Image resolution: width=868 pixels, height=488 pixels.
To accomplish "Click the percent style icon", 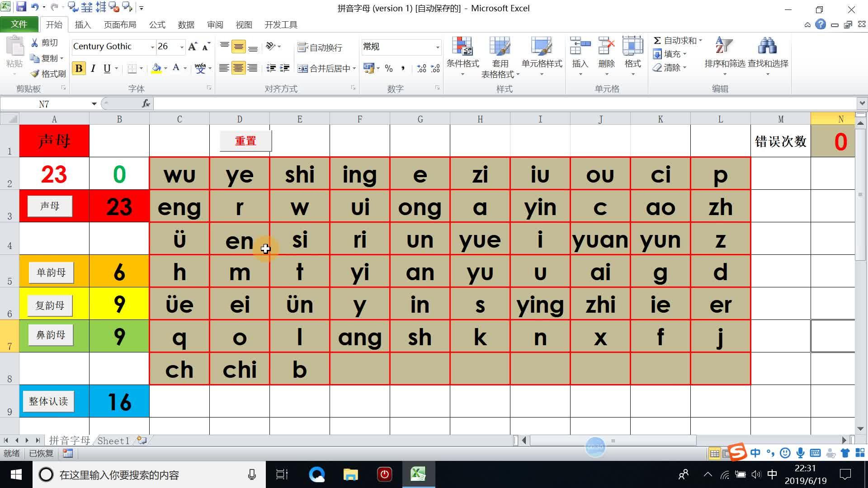I will click(x=389, y=68).
